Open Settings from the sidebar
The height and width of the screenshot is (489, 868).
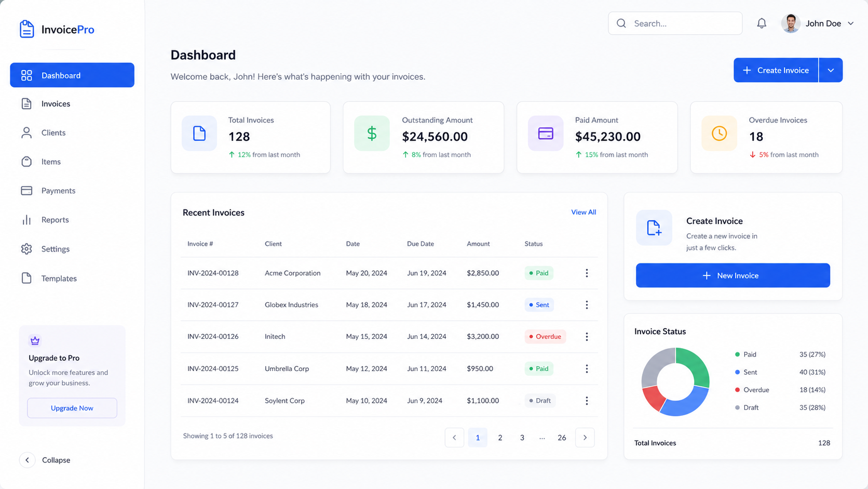click(x=72, y=249)
